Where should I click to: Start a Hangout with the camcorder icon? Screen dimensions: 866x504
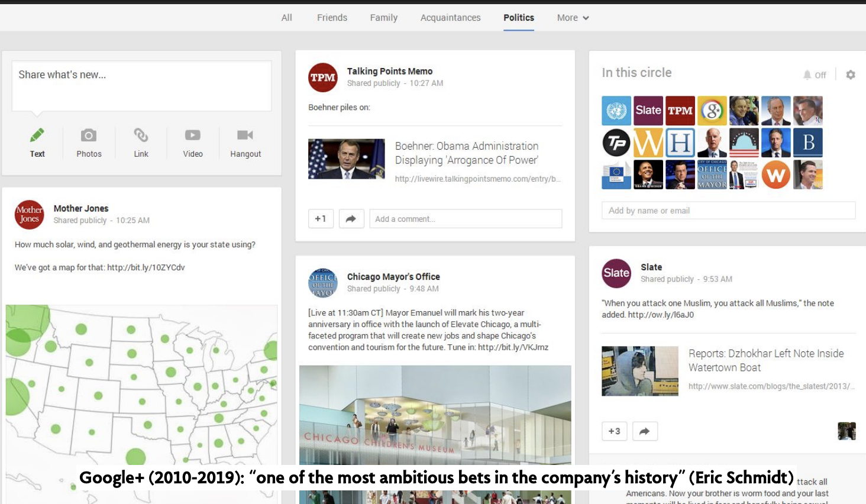pos(245,135)
